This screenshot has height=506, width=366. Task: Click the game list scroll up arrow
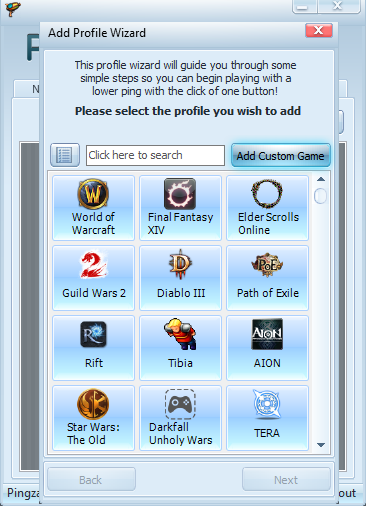[321, 179]
